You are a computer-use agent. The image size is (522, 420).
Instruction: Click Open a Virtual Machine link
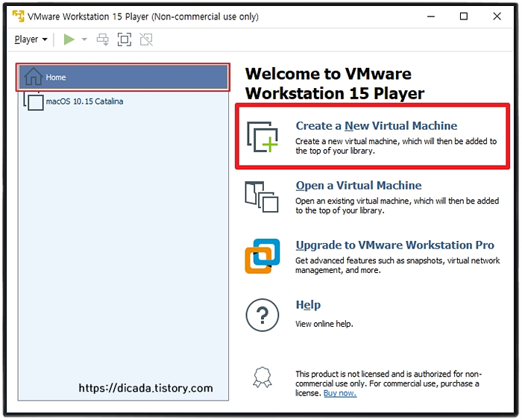tap(359, 185)
